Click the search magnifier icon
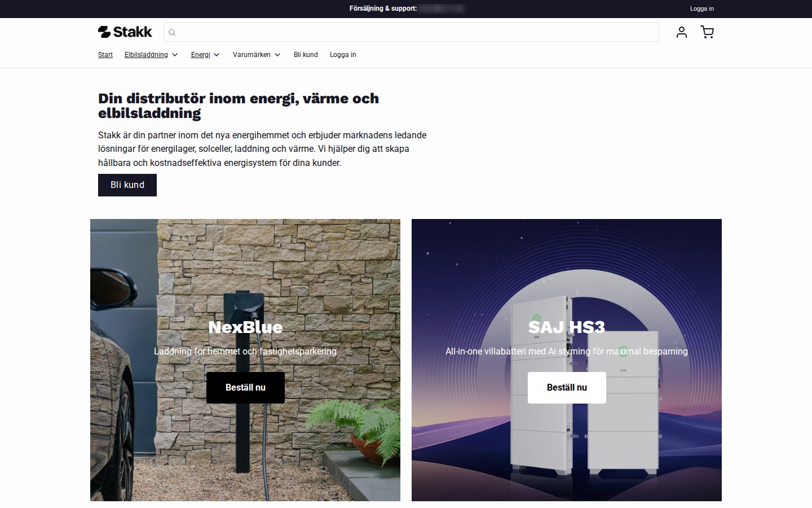The width and height of the screenshot is (812, 508). tap(172, 32)
